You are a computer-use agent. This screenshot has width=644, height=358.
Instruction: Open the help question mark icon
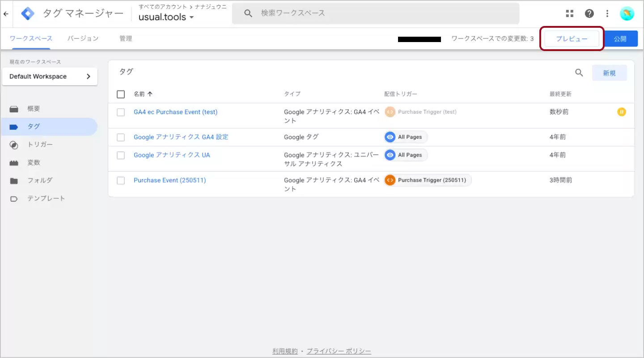[x=589, y=13]
